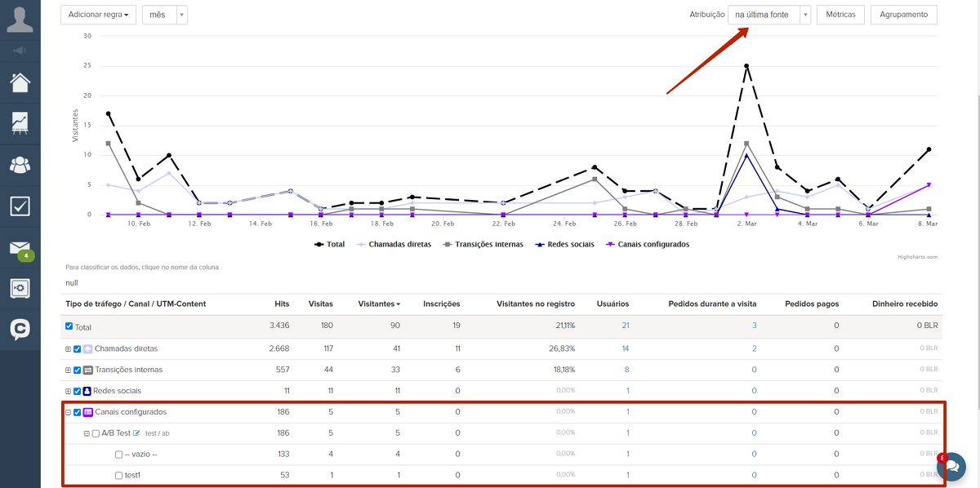Open the safe icon in sidebar
This screenshot has width=980, height=488.
click(x=20, y=288)
